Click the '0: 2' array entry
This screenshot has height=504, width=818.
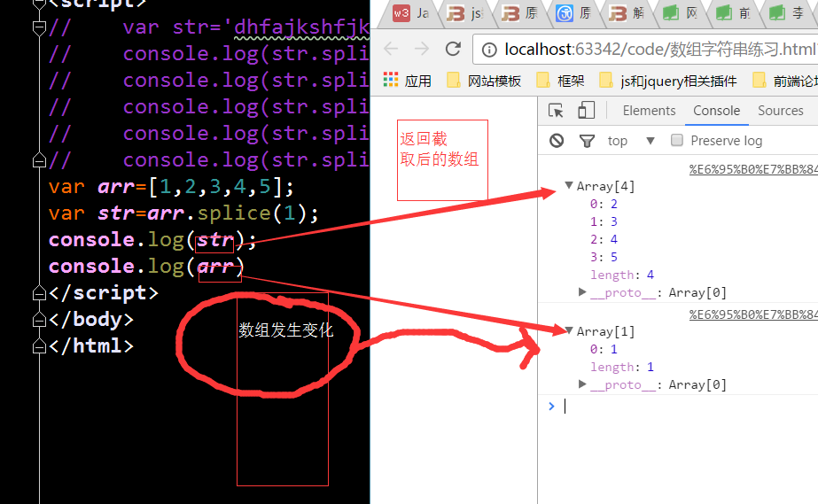click(x=604, y=204)
